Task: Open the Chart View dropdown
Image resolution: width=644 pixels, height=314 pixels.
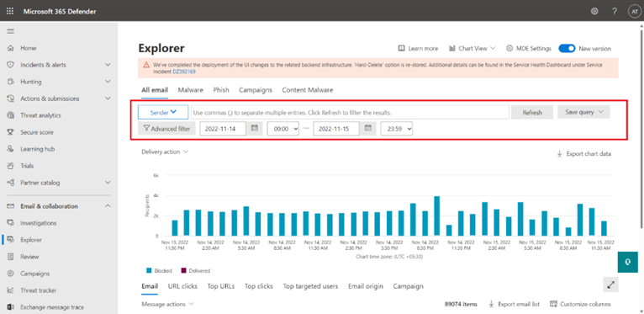Action: click(472, 49)
